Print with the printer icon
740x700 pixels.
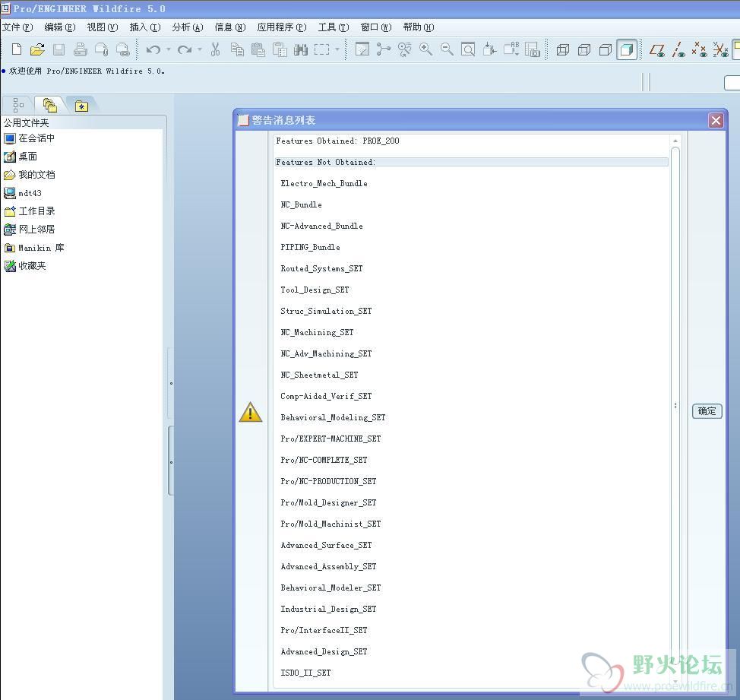point(81,49)
